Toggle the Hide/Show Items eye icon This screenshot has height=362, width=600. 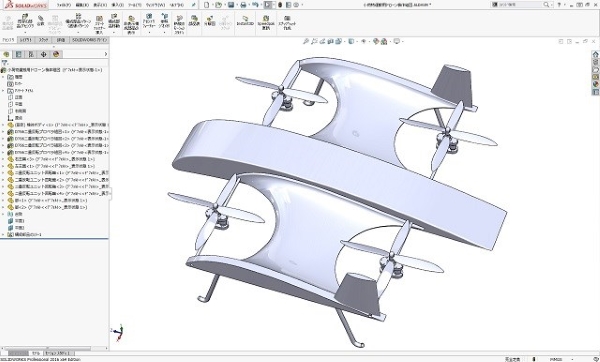click(363, 41)
